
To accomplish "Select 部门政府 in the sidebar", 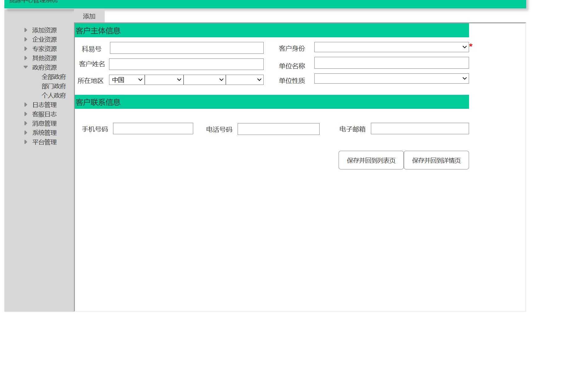I will (54, 86).
